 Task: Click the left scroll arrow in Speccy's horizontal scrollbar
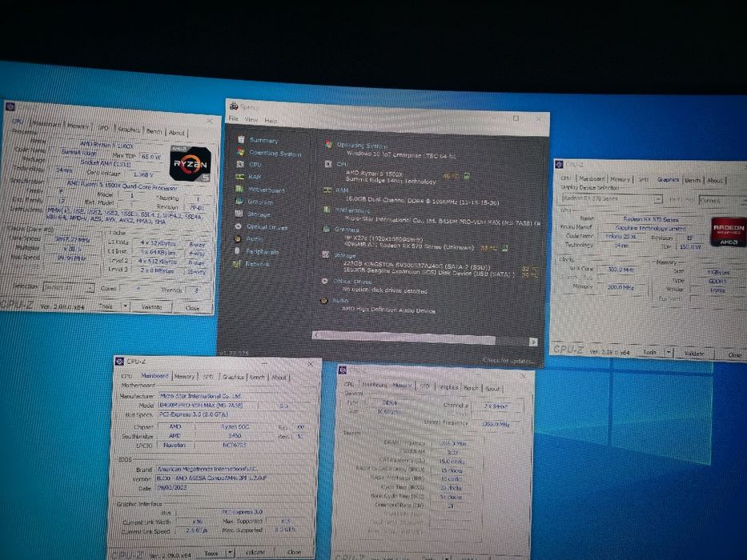(x=316, y=335)
